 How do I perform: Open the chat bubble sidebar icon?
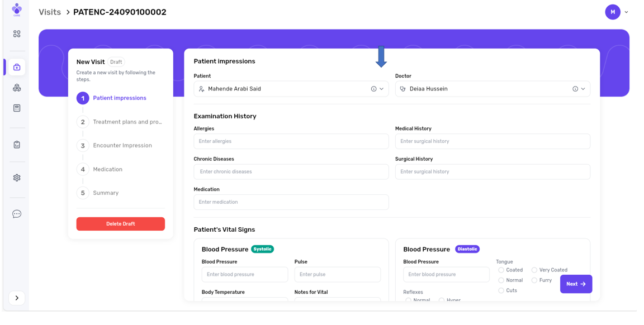coord(17,214)
